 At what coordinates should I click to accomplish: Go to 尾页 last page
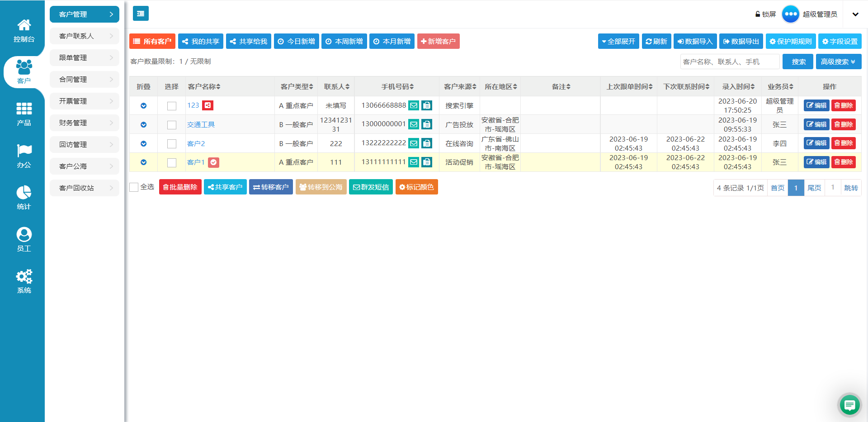pyautogui.click(x=814, y=188)
